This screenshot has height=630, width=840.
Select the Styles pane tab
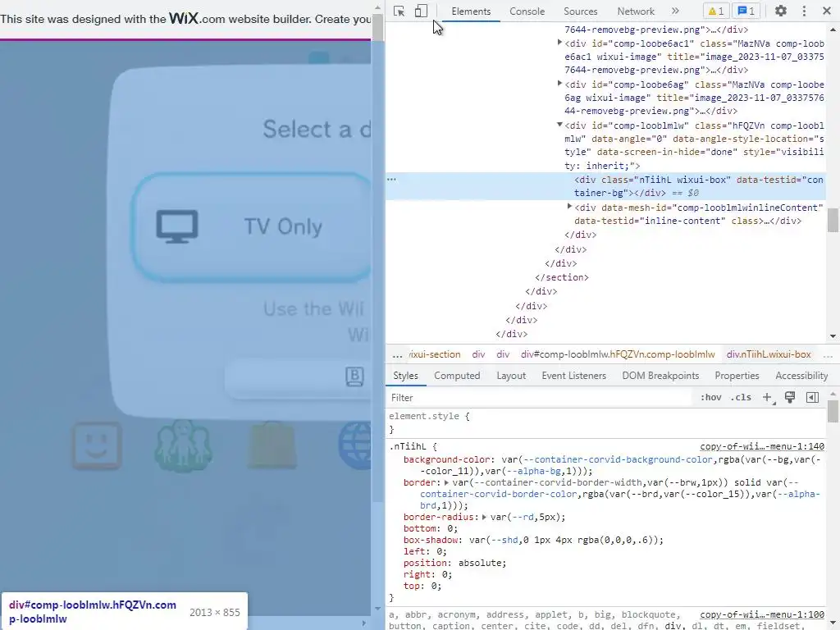pos(405,376)
